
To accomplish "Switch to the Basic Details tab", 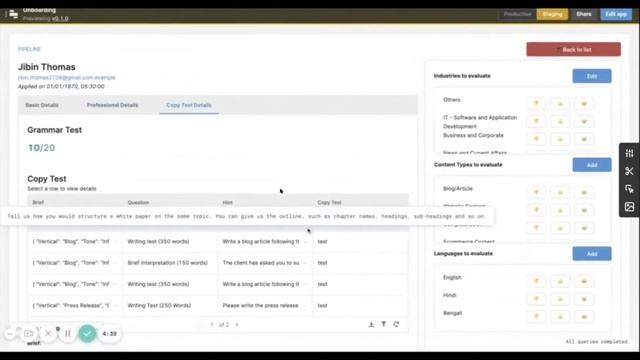I will point(42,105).
